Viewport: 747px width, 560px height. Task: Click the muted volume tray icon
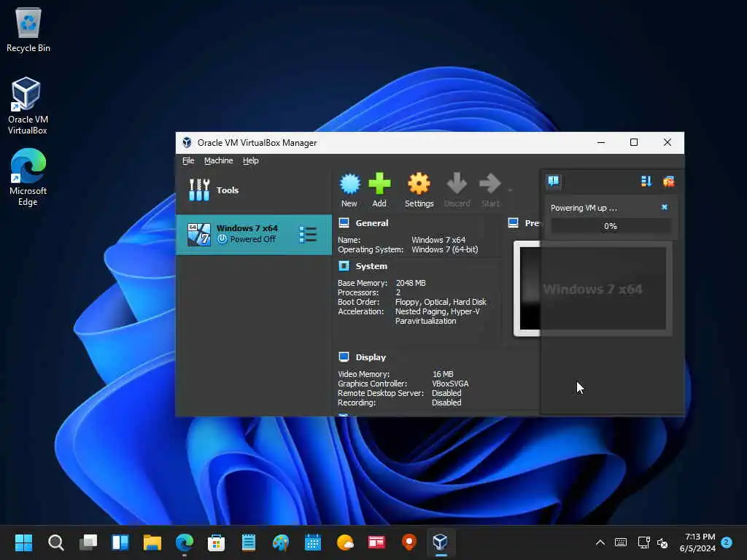pos(662,542)
